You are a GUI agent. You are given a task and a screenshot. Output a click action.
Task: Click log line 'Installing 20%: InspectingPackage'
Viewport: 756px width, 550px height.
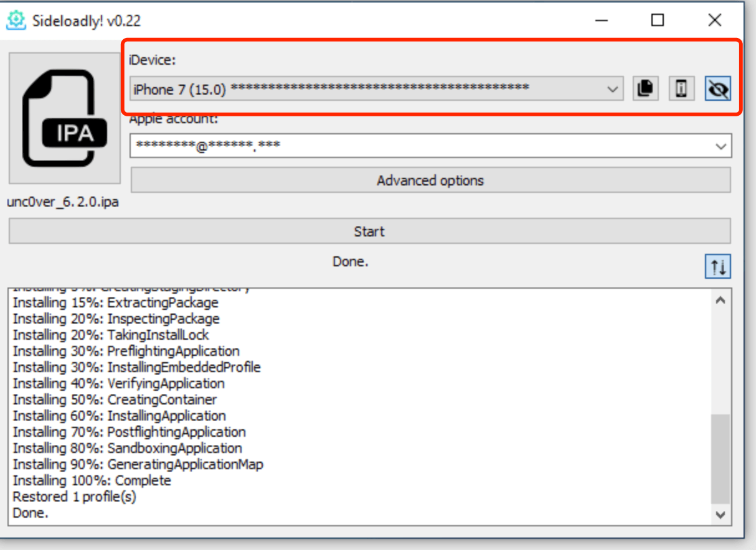point(116,319)
